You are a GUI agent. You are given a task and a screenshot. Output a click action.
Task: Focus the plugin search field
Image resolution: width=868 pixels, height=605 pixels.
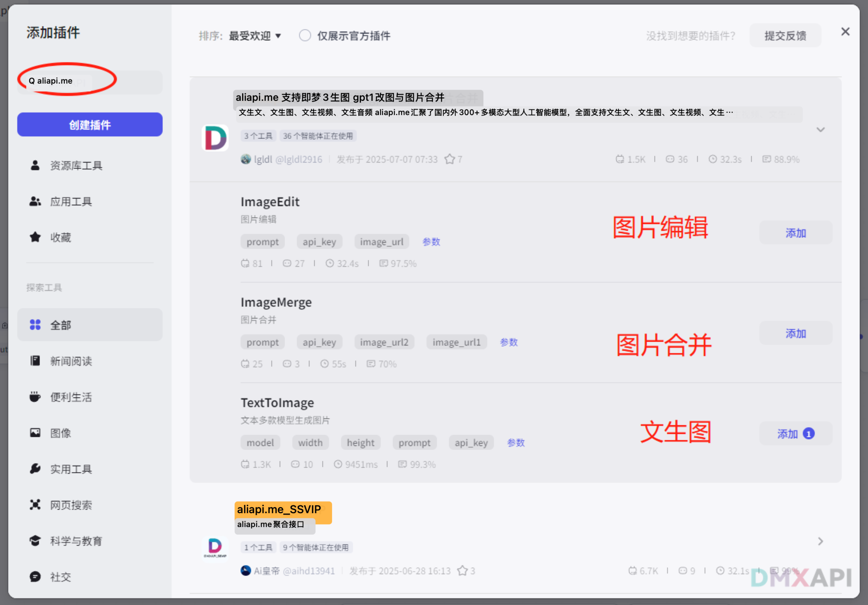pos(90,82)
